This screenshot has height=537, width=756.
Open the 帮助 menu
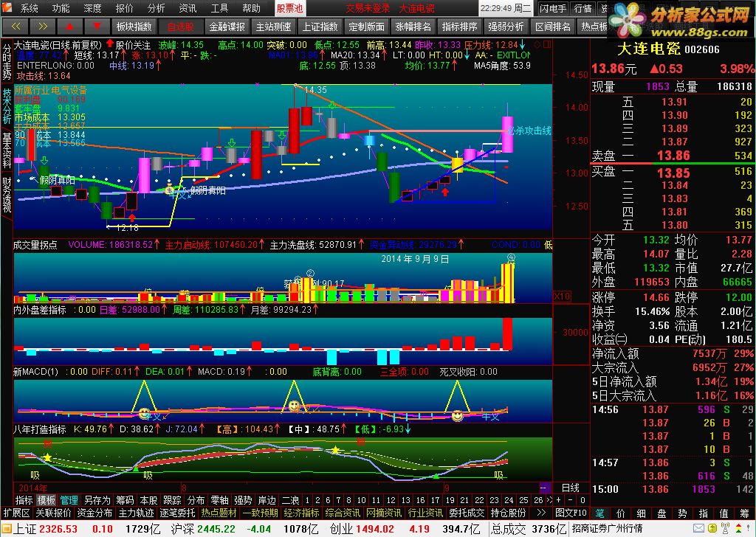point(251,8)
